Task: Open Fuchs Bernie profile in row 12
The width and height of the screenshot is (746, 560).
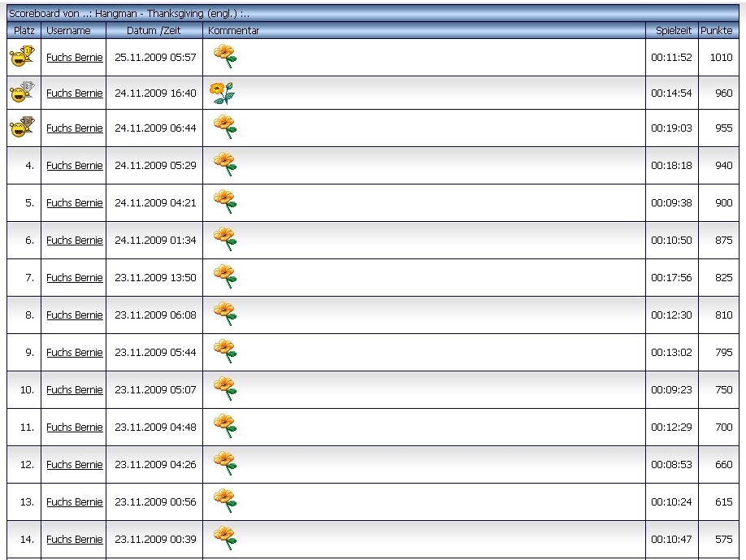Action: (75, 464)
